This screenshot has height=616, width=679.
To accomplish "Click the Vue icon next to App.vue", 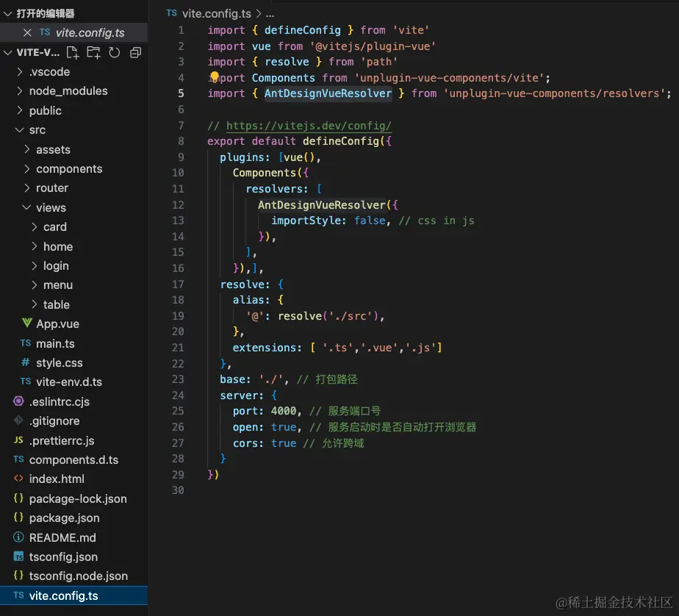I will coord(27,323).
